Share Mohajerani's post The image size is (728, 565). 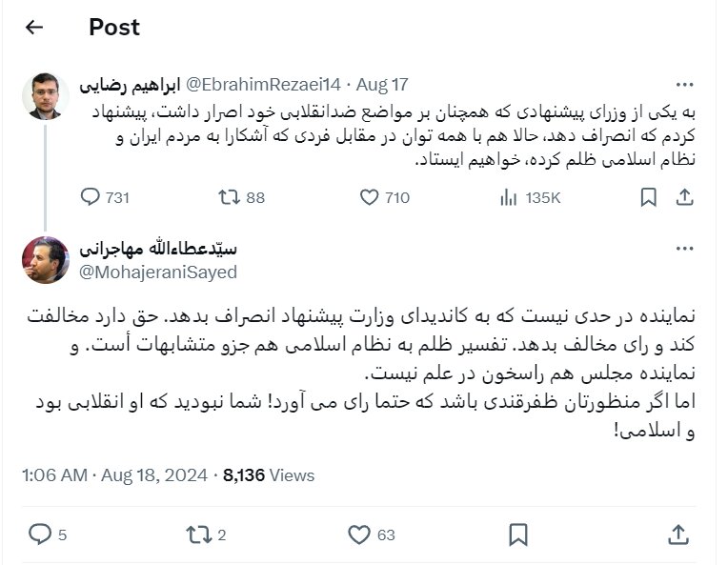[678, 535]
